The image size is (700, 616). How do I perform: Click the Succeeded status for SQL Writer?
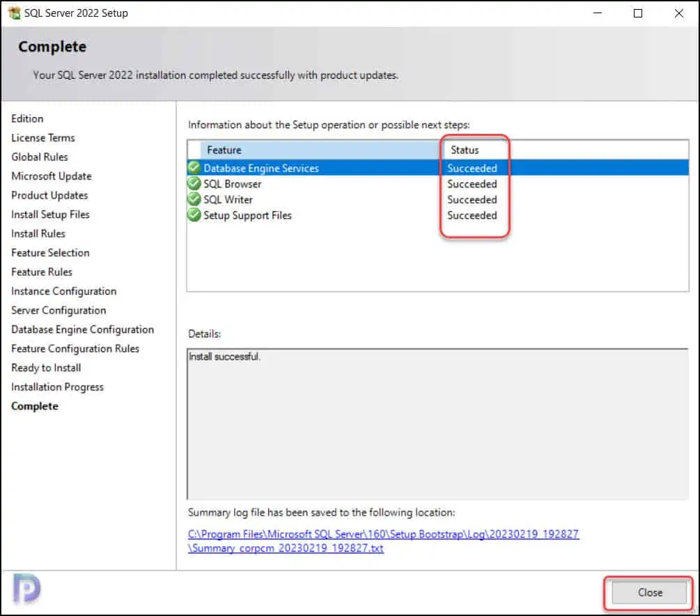(x=472, y=199)
